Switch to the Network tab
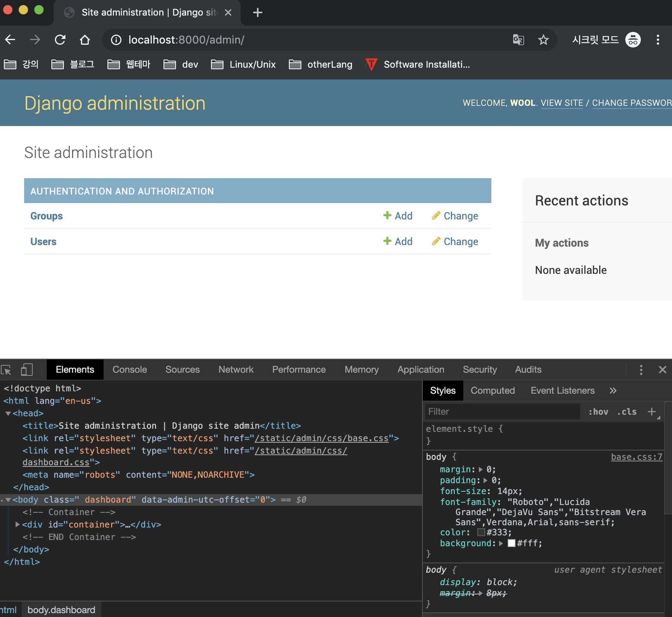Image resolution: width=672 pixels, height=617 pixels. click(x=236, y=370)
